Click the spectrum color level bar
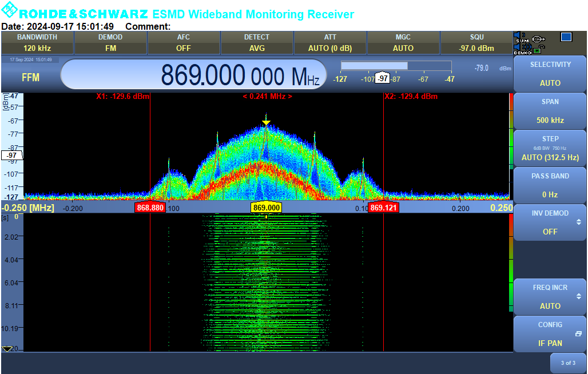The height and width of the screenshot is (374, 588). pyautogui.click(x=511, y=132)
